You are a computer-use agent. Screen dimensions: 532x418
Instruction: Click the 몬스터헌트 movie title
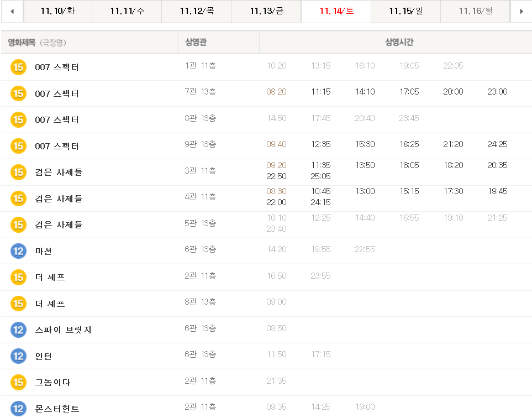[57, 409]
